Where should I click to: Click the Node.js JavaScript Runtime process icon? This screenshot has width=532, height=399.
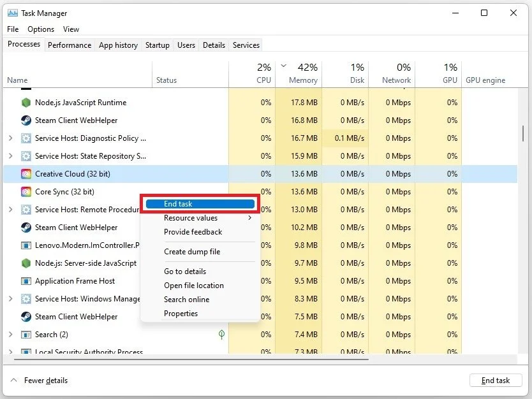click(x=26, y=102)
